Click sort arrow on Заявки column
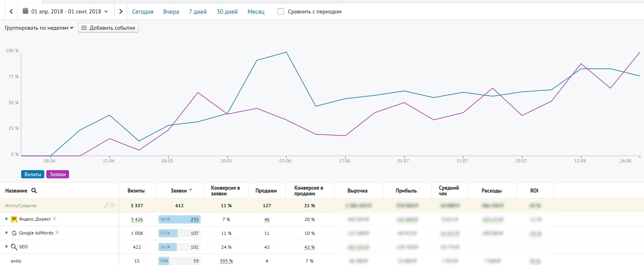 (191, 190)
